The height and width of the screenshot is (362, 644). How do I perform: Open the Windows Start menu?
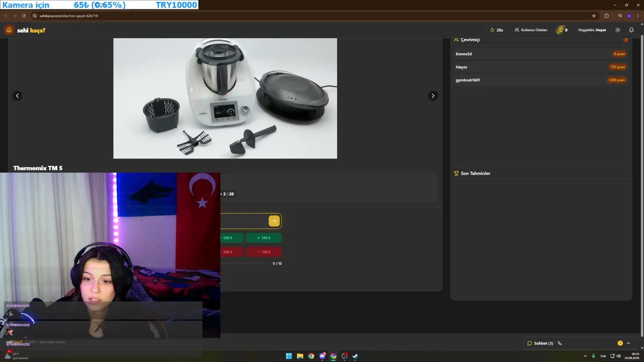coord(289,356)
